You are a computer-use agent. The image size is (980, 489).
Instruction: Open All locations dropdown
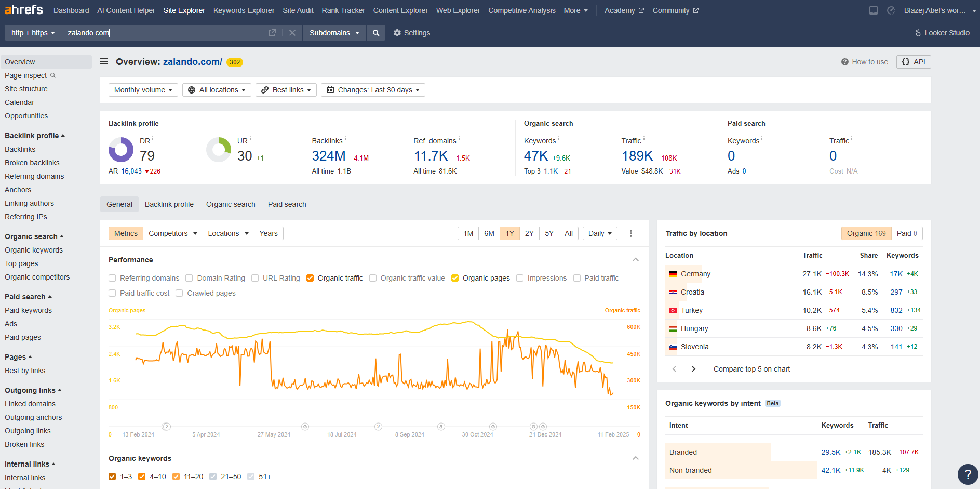pyautogui.click(x=217, y=90)
